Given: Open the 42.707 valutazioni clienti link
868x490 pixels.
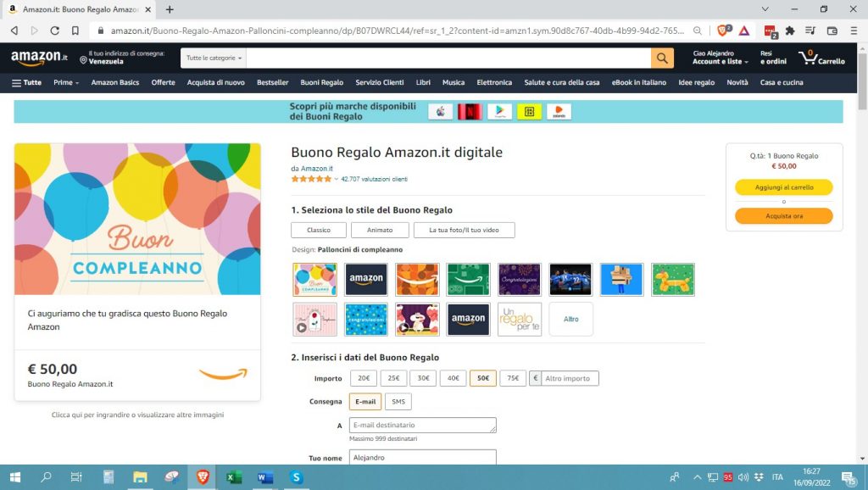Looking at the screenshot, I should click(x=374, y=179).
